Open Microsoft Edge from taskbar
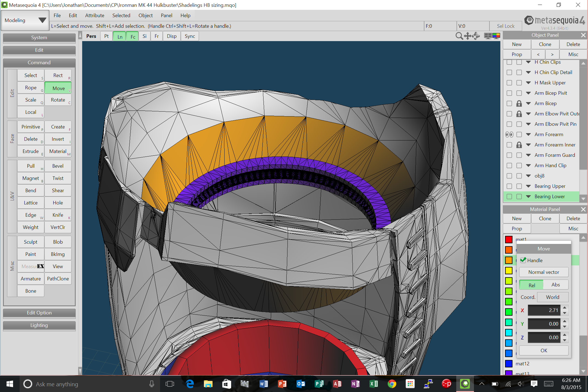This screenshot has height=392, width=588. coord(190,384)
